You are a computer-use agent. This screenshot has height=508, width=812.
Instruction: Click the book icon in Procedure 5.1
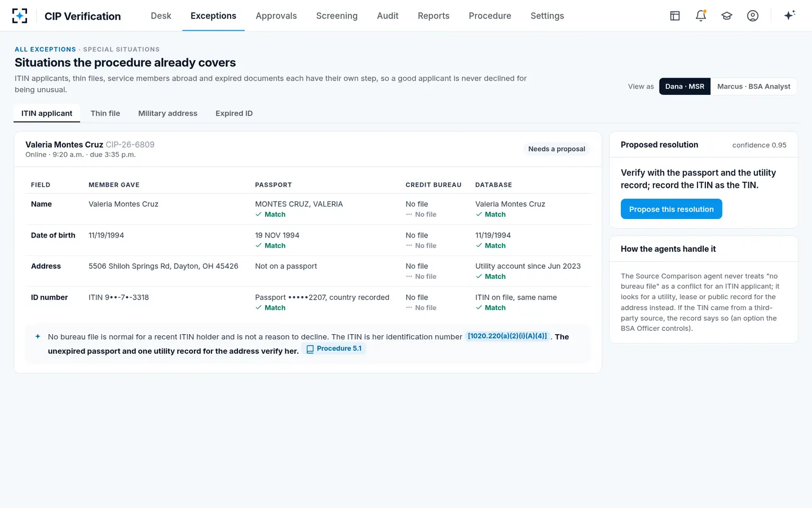click(x=310, y=349)
